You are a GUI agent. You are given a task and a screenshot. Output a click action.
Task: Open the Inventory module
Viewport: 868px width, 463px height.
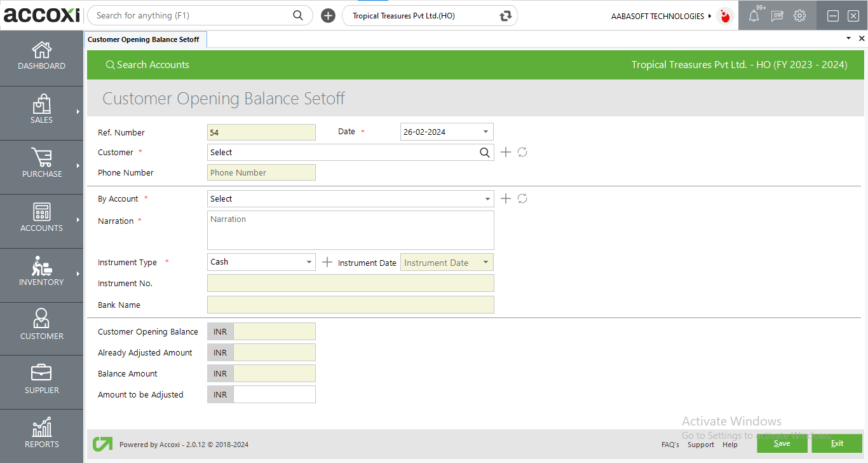(x=41, y=273)
